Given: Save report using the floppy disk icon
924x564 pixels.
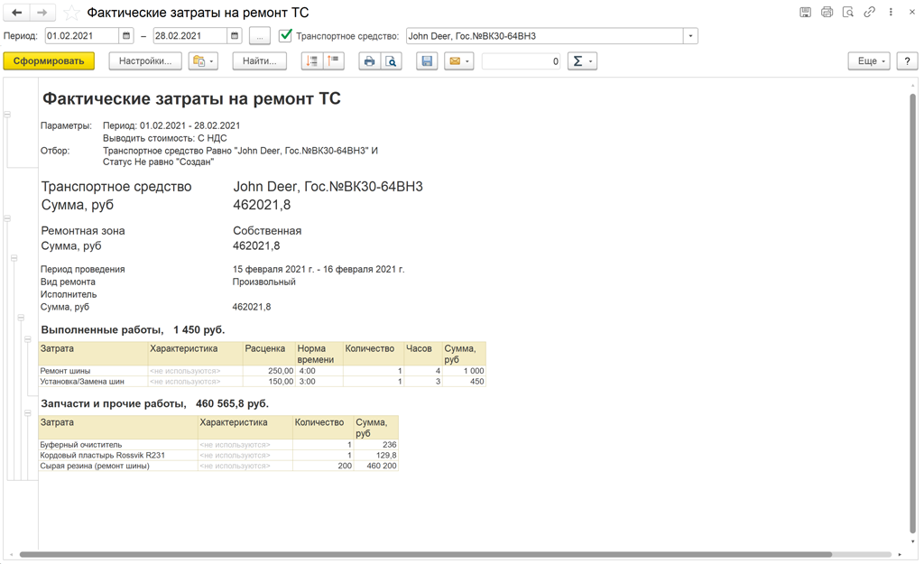Looking at the screenshot, I should (427, 61).
